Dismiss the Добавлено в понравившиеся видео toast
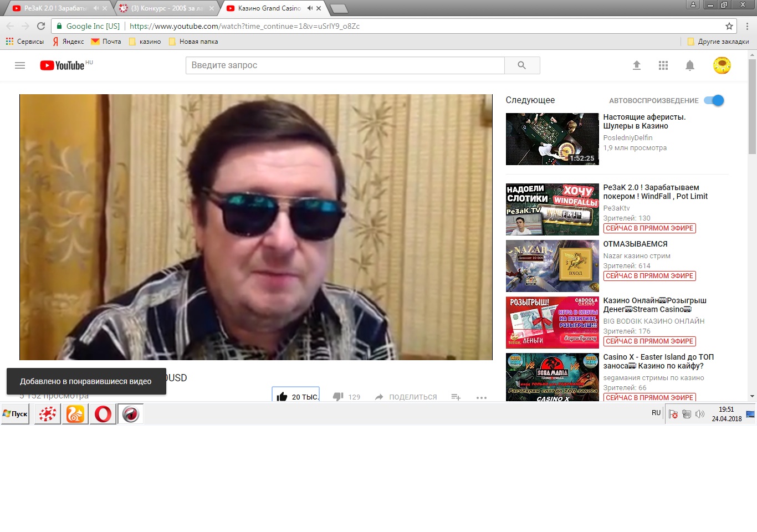 (x=86, y=381)
